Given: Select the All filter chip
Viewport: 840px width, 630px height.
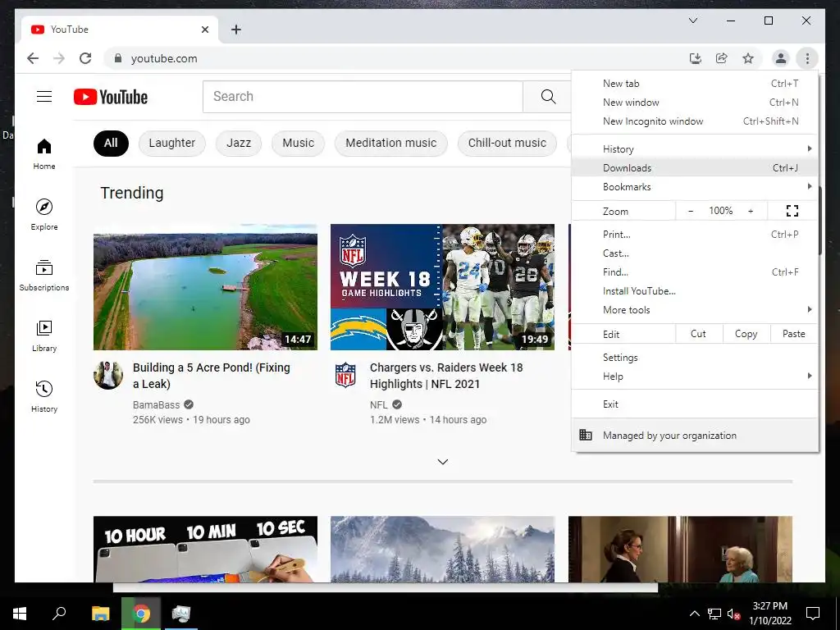Looking at the screenshot, I should click(111, 143).
